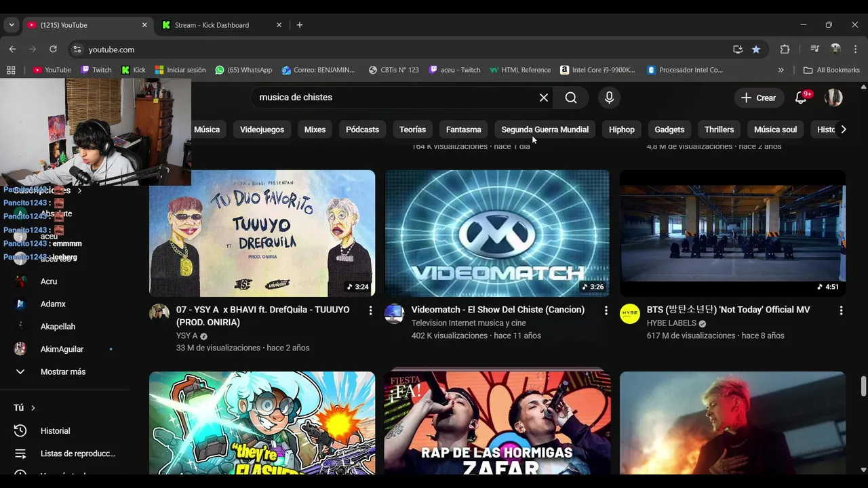The height and width of the screenshot is (488, 868).
Task: Select Segunda Guerra Mundial filter chip
Action: (545, 129)
